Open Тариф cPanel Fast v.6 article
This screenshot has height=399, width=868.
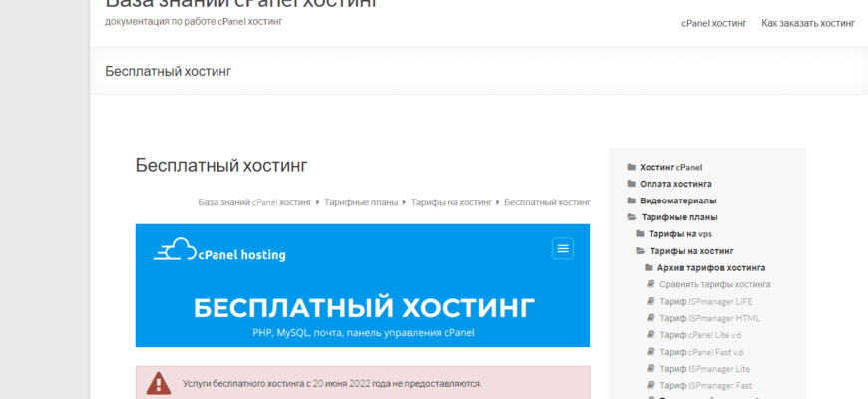(702, 352)
